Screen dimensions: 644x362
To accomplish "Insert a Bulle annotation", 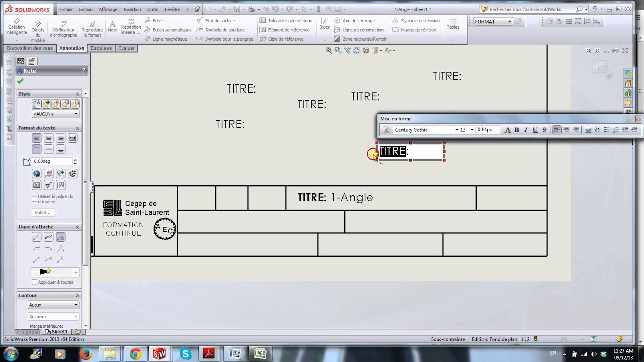I will pyautogui.click(x=153, y=21).
